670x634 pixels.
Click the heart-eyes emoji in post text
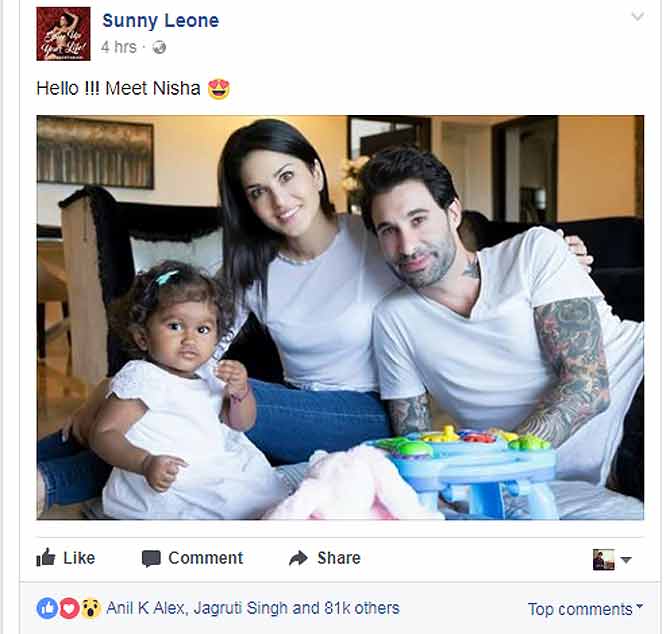(219, 89)
